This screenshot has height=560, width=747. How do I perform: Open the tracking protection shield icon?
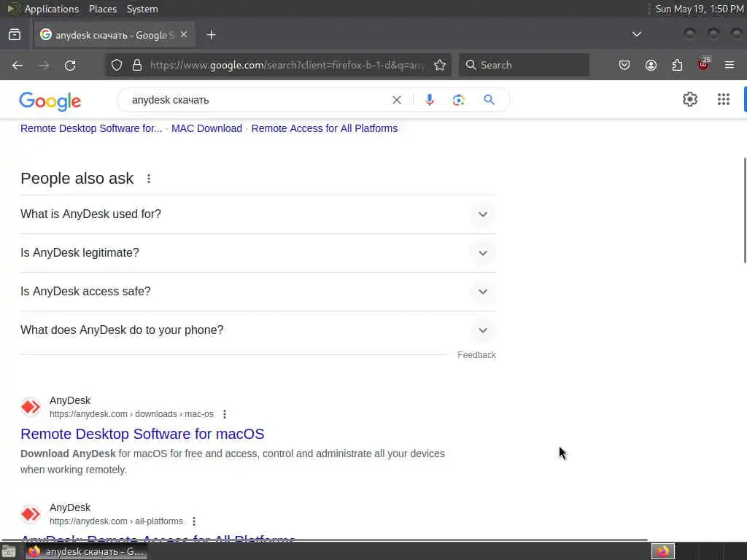tap(117, 65)
